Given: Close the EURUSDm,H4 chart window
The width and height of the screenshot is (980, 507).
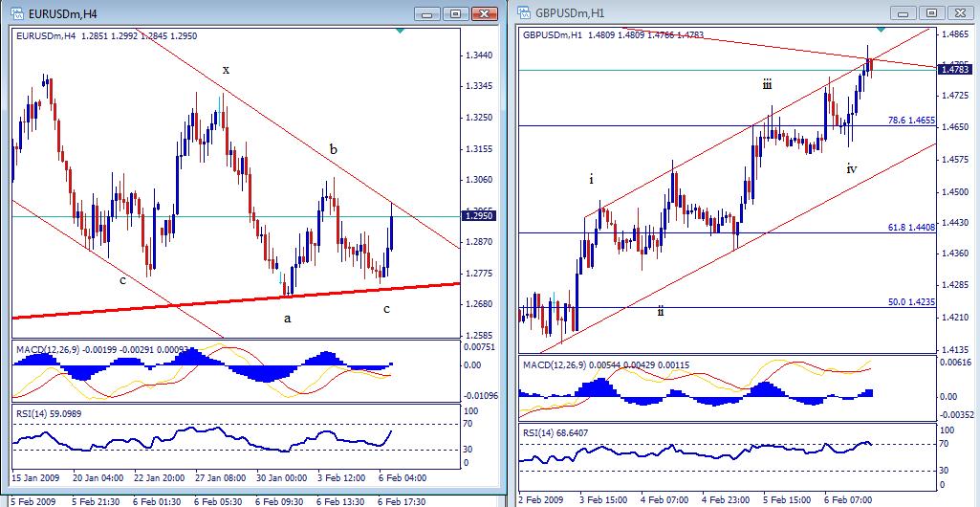Looking at the screenshot, I should click(x=485, y=13).
